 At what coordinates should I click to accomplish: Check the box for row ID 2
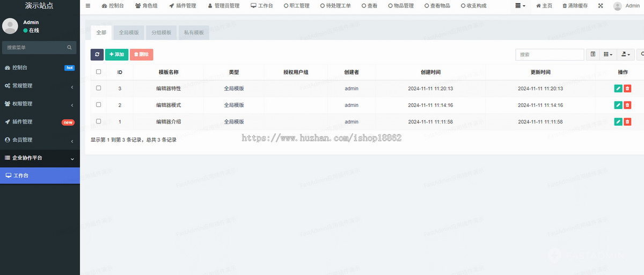[x=98, y=105]
